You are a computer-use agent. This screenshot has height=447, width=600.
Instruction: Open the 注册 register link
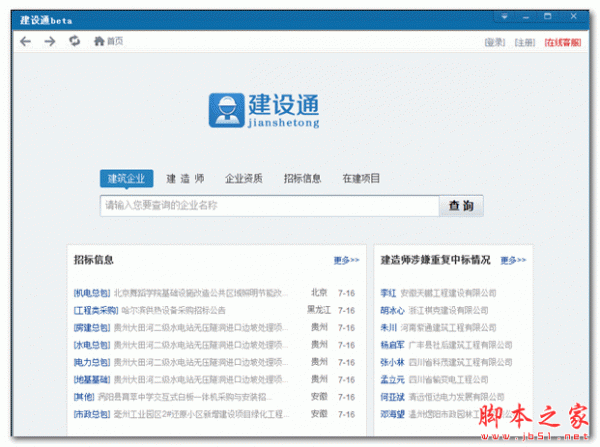pyautogui.click(x=525, y=42)
